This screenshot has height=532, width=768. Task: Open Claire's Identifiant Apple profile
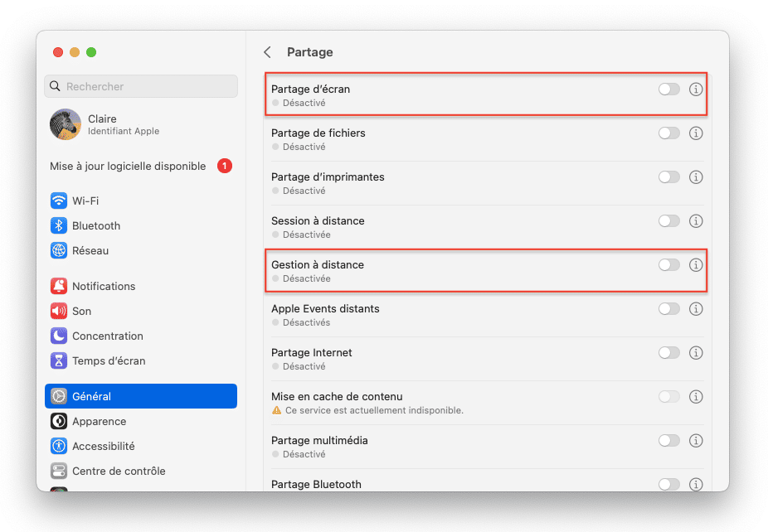point(123,124)
